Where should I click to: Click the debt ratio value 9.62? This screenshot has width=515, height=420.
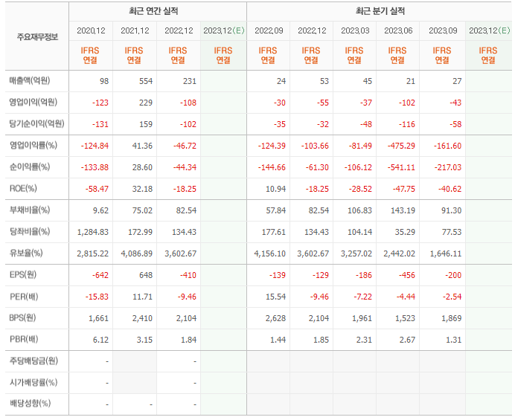tap(100, 210)
